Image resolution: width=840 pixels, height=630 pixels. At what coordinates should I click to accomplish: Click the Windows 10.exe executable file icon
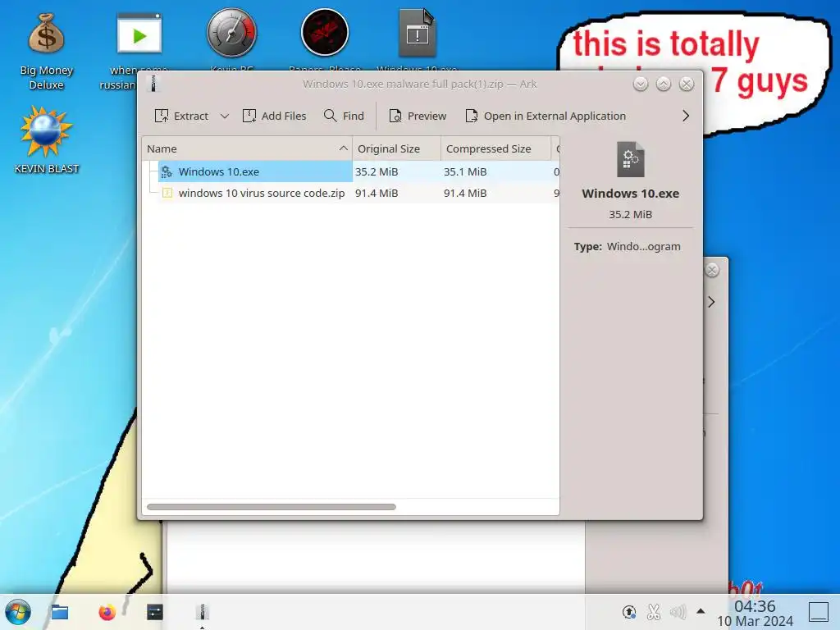(x=167, y=171)
